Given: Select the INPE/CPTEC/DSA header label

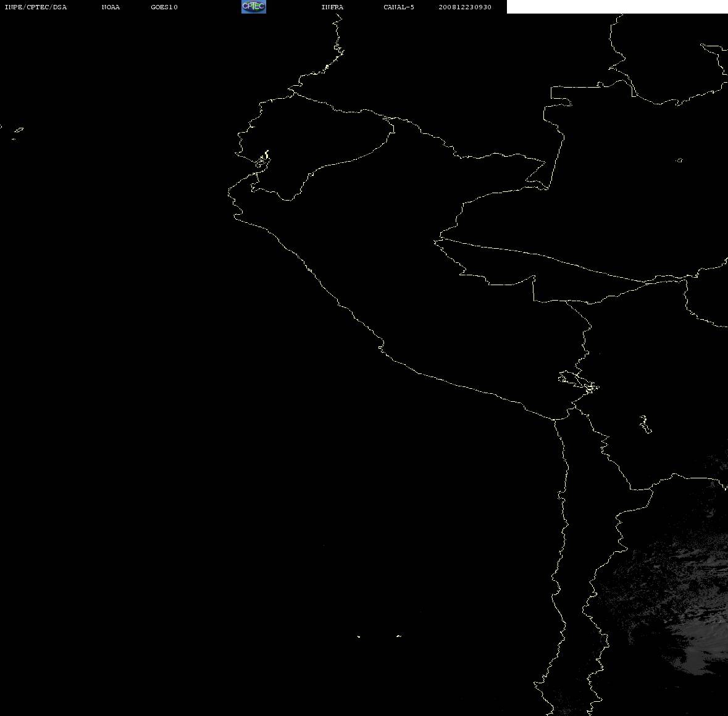Looking at the screenshot, I should 35,7.
